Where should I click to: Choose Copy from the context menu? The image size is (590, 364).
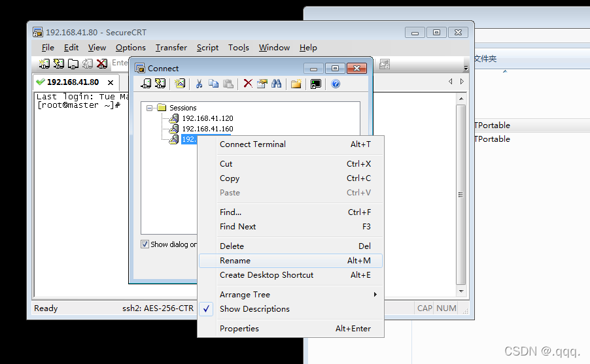click(290, 178)
